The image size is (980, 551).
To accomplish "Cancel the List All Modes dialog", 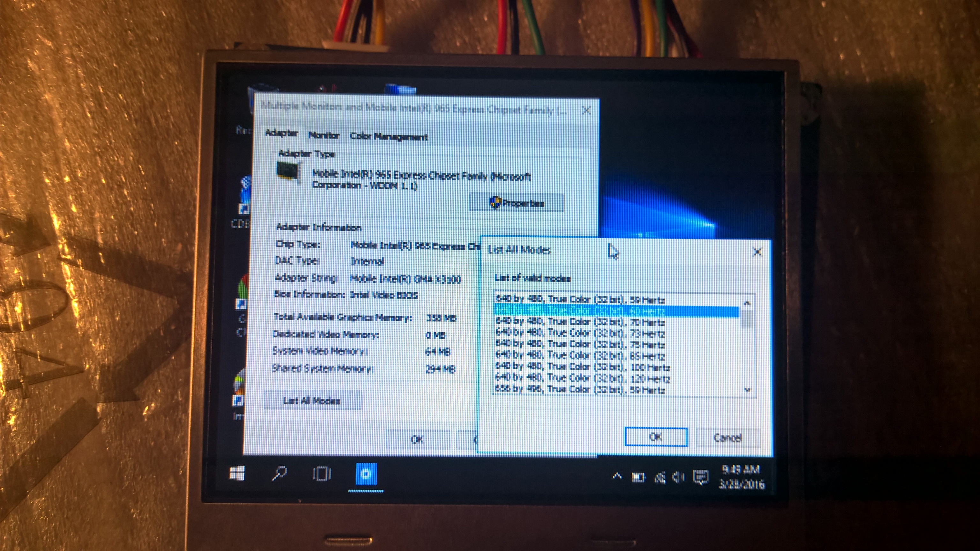I will [728, 438].
